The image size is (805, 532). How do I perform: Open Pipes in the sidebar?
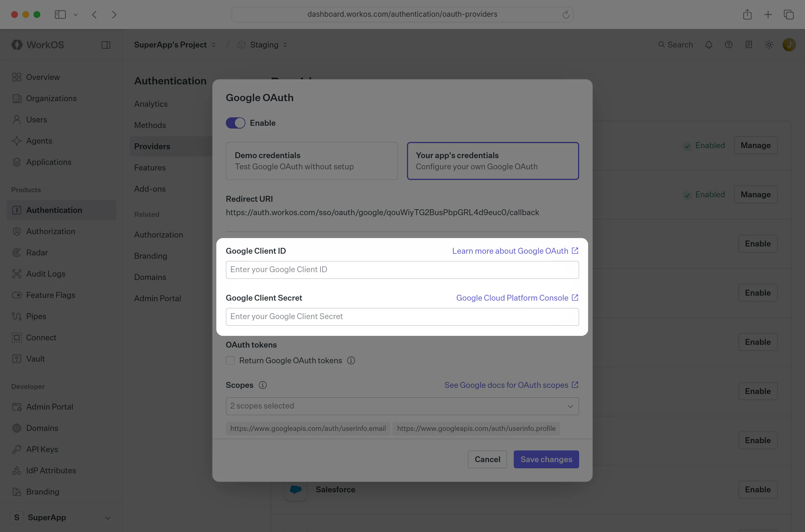(61, 316)
